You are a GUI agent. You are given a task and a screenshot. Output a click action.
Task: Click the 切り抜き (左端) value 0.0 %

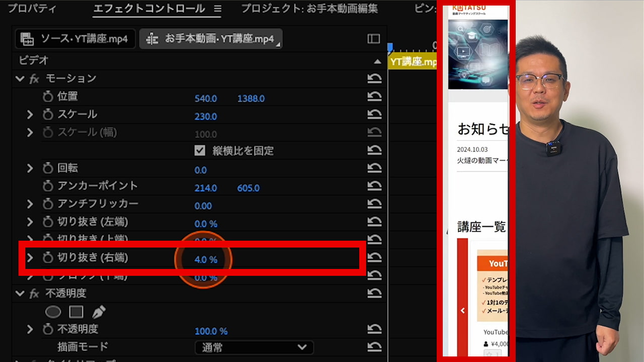[x=206, y=224]
